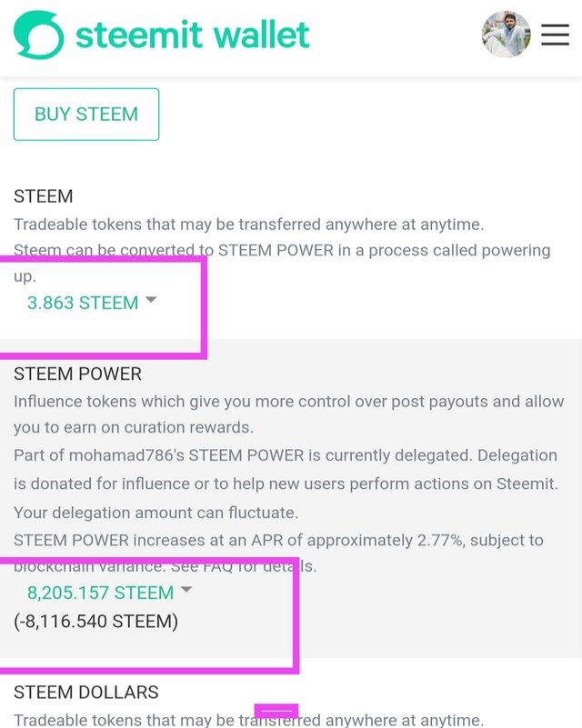Click the delegated amount (-8,116.540 STEEM)
This screenshot has width=582, height=728.
pos(96,622)
